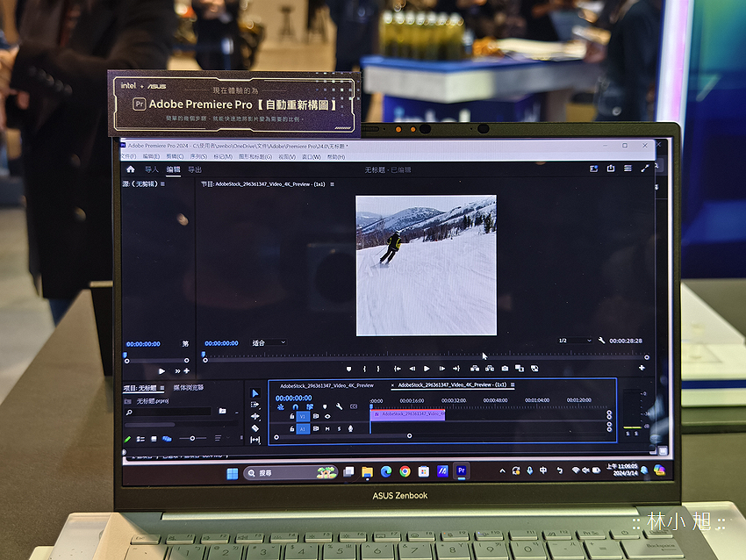Viewport: 746px width, 560px height.
Task: Open the 项目 panel menu
Action: click(x=162, y=388)
